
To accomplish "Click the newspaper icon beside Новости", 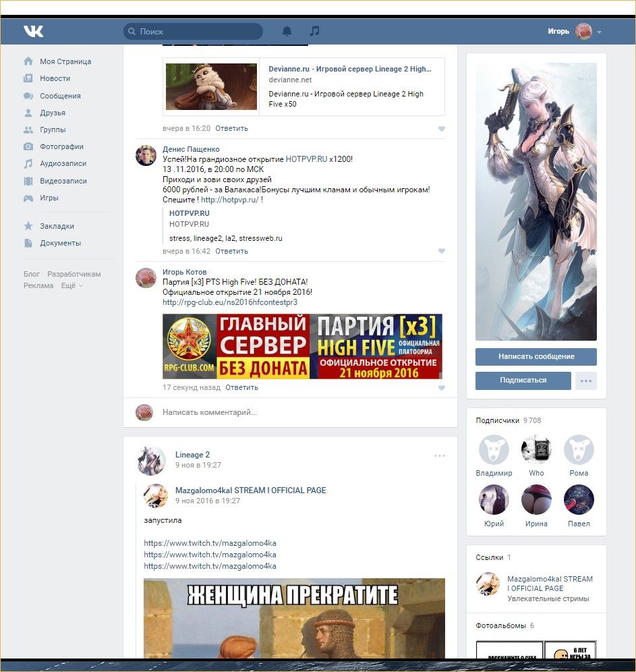I will click(28, 78).
